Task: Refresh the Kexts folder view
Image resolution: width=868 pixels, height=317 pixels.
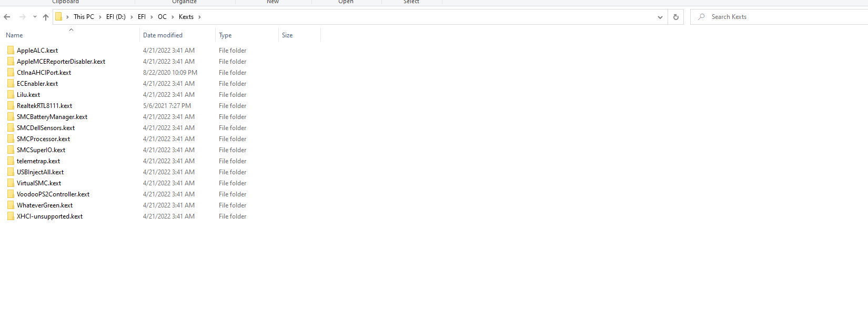Action: pyautogui.click(x=675, y=17)
